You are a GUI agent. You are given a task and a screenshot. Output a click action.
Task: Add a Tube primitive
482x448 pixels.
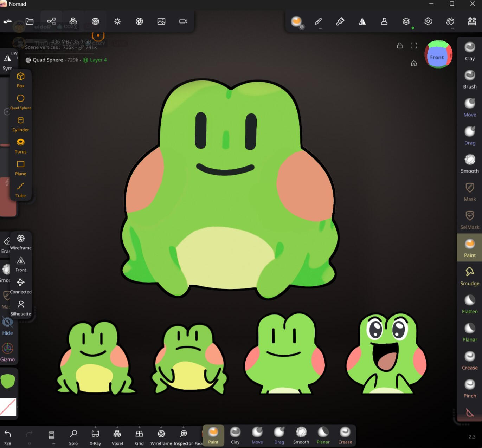[21, 190]
